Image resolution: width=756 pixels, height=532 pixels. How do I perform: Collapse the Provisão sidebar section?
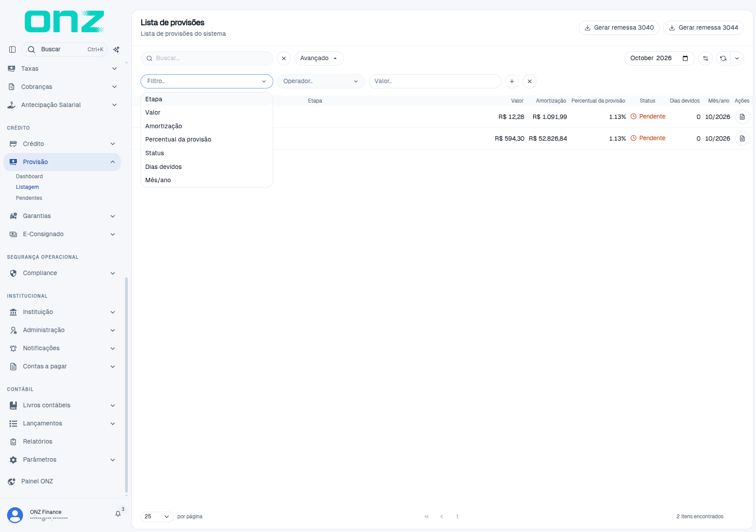pos(62,162)
